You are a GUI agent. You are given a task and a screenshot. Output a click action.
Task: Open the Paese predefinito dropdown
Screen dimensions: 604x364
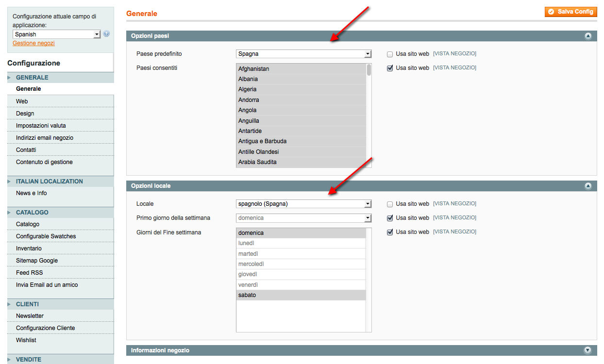click(x=303, y=54)
